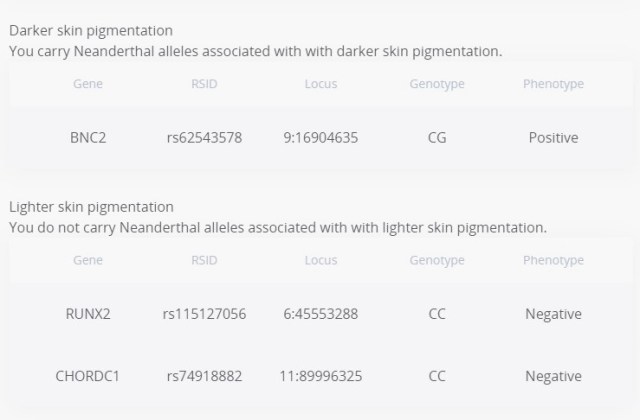
Task: Click RSID rs74918882
Action: [204, 376]
